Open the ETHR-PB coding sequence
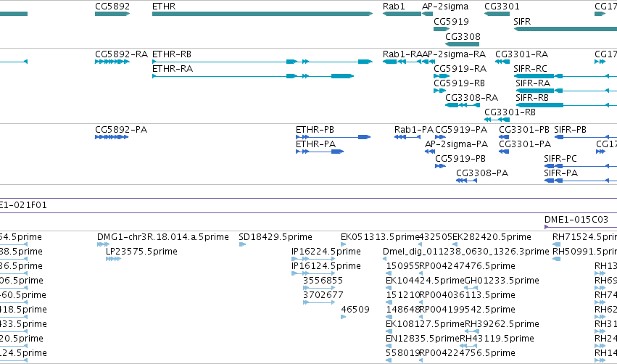Screen dimensions: 617x364 click(x=334, y=137)
